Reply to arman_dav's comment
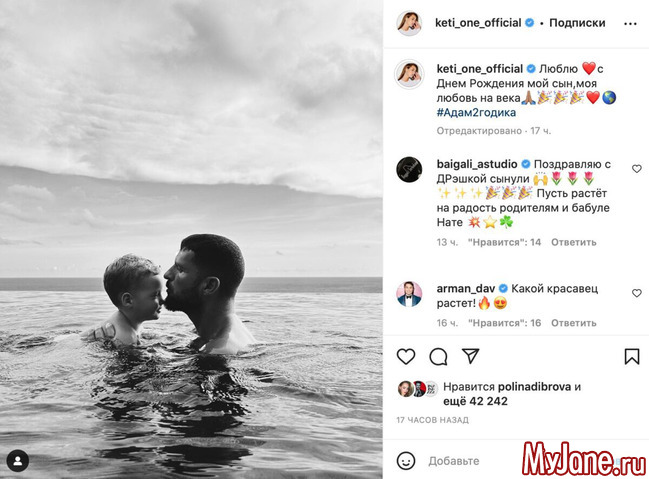 pyautogui.click(x=575, y=323)
